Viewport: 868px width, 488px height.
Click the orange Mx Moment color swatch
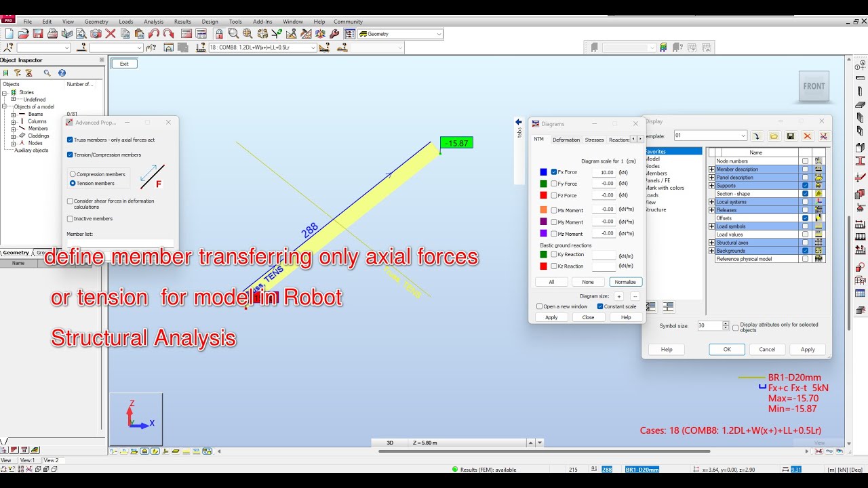point(544,210)
